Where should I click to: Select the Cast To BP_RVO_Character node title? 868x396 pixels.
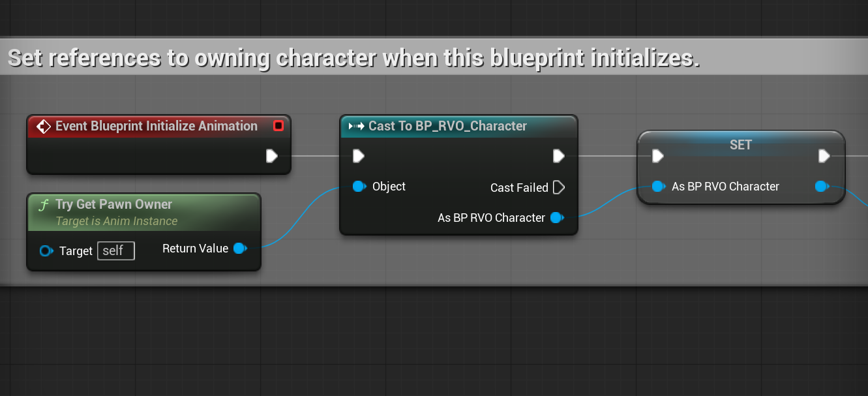pyautogui.click(x=447, y=126)
